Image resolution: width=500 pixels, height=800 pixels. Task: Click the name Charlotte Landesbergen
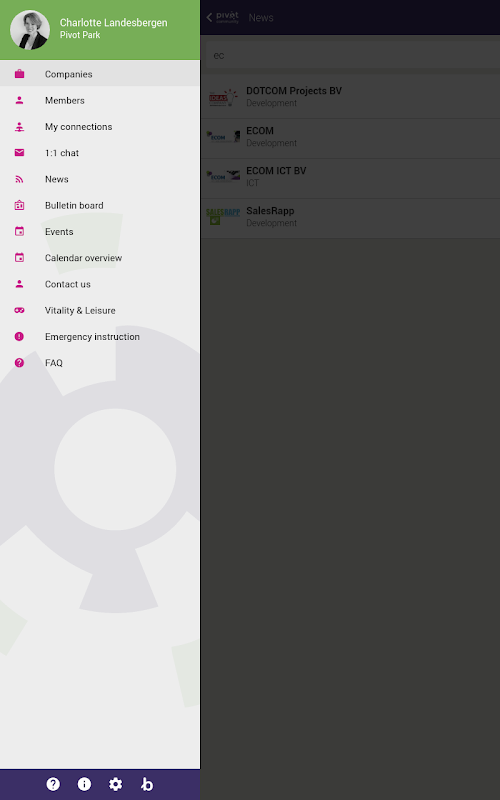(x=113, y=22)
